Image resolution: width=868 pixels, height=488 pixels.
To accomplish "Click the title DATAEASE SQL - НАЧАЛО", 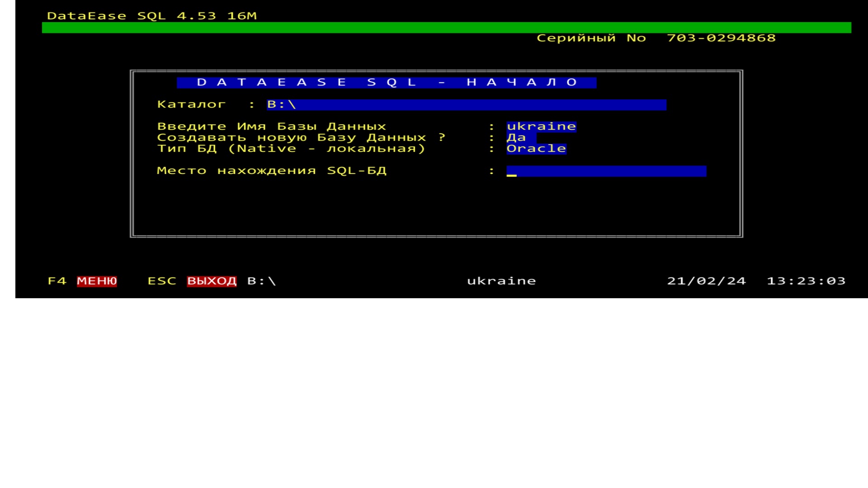I will click(x=387, y=83).
